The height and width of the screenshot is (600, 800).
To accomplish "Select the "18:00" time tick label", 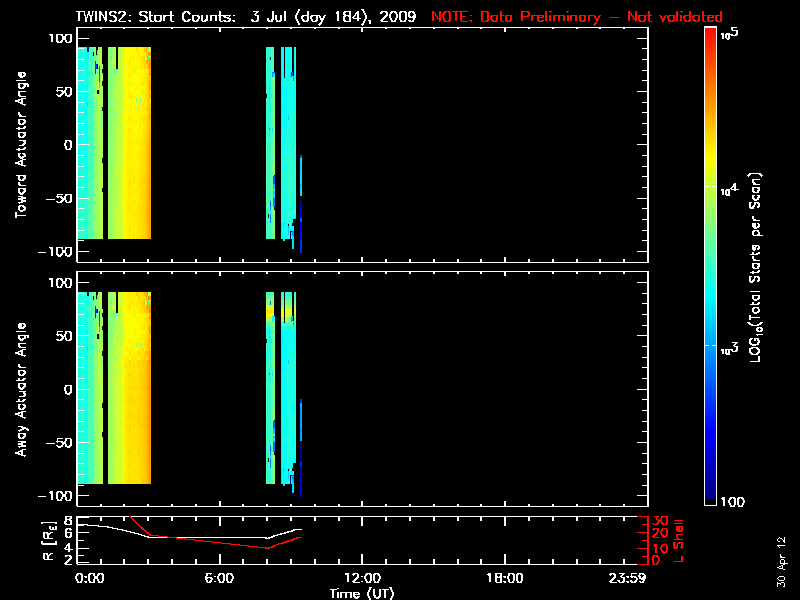I will click(x=503, y=578).
